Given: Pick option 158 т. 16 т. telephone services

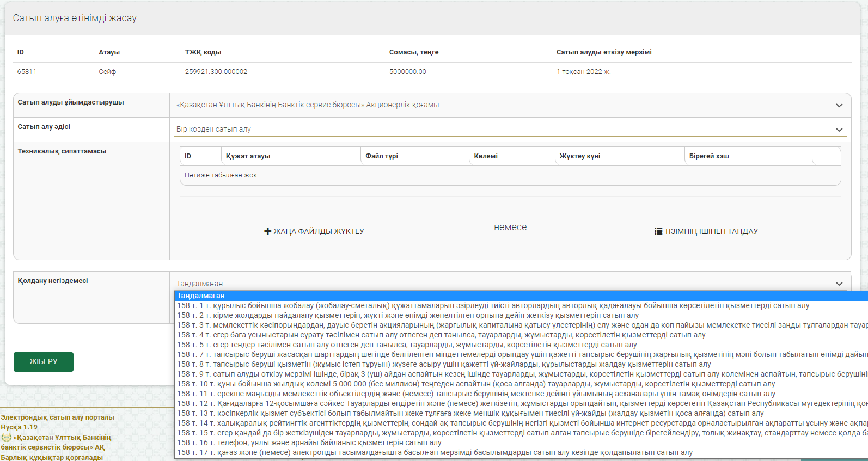Looking at the screenshot, I should coord(309,442).
